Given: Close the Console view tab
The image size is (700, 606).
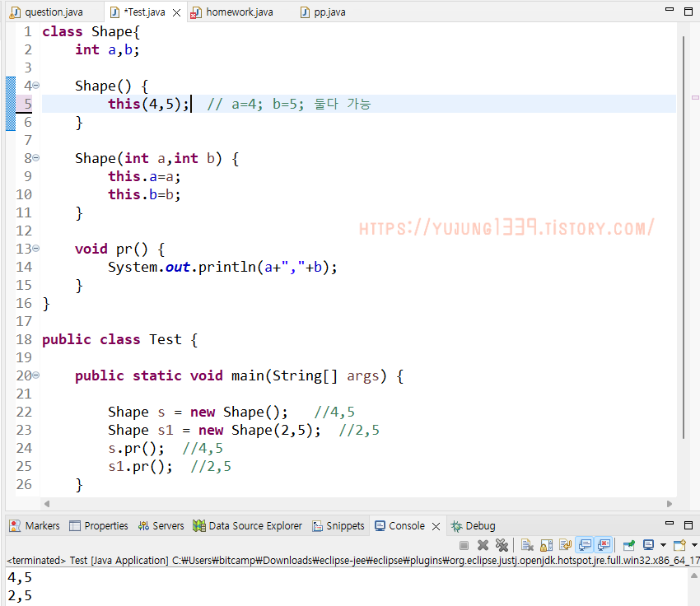Looking at the screenshot, I should [x=436, y=527].
